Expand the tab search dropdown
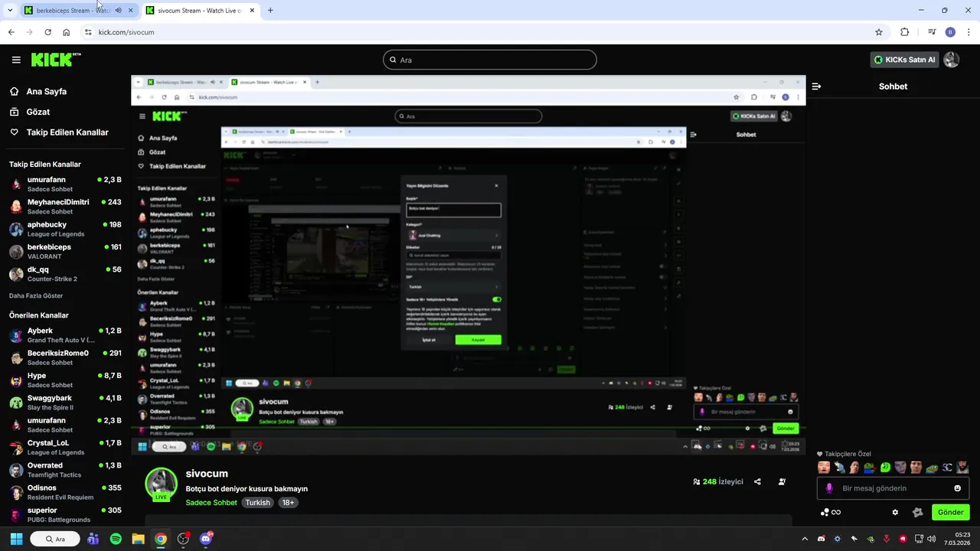The width and height of the screenshot is (980, 551). [x=10, y=11]
